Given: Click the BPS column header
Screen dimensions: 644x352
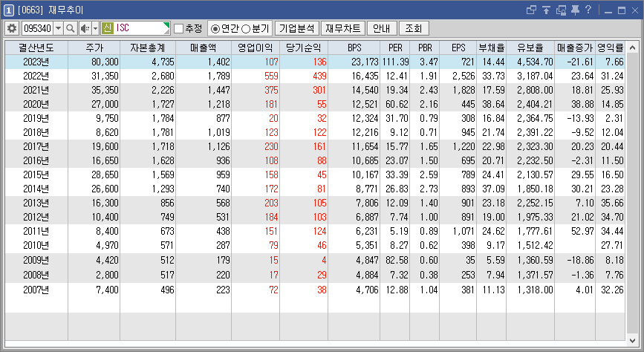Looking at the screenshot, I should coord(354,48).
